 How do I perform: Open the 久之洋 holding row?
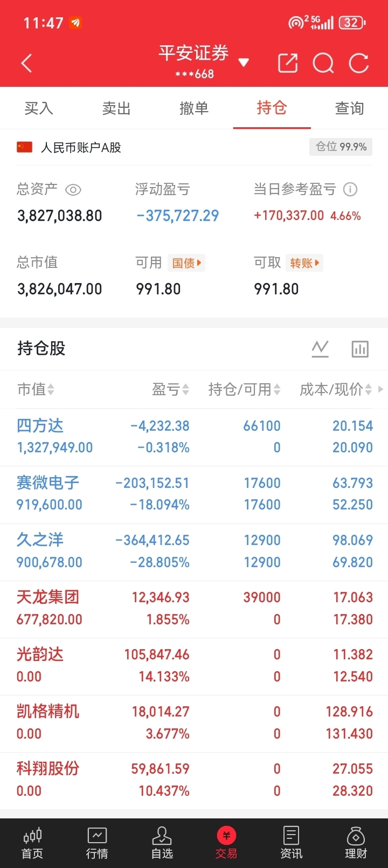pos(194,552)
